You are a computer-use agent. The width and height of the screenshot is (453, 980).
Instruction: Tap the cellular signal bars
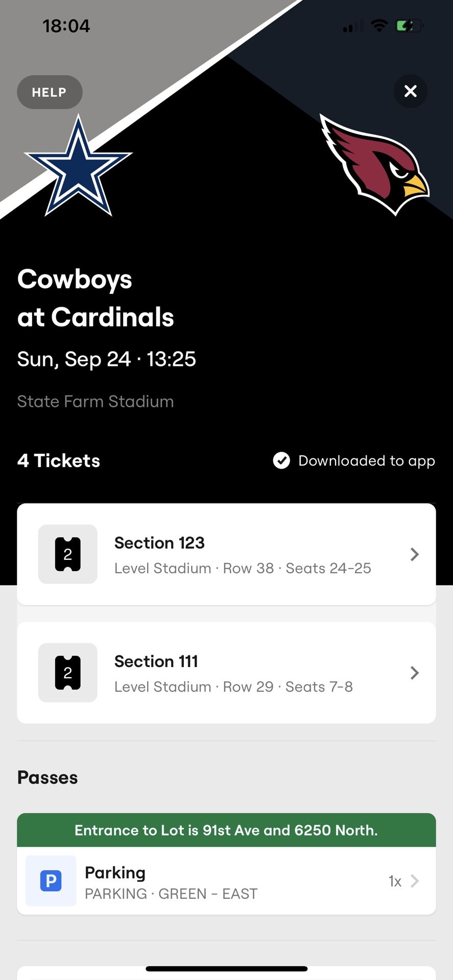coord(353,26)
